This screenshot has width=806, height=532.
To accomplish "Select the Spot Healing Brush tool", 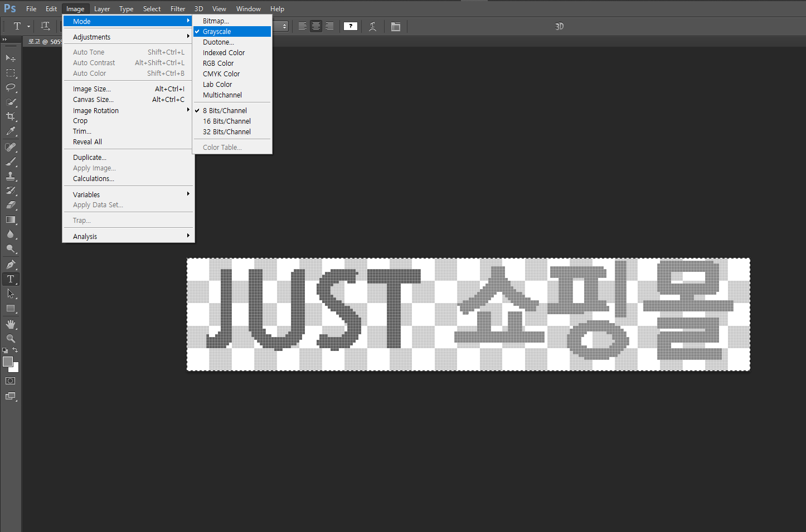I will (x=11, y=147).
